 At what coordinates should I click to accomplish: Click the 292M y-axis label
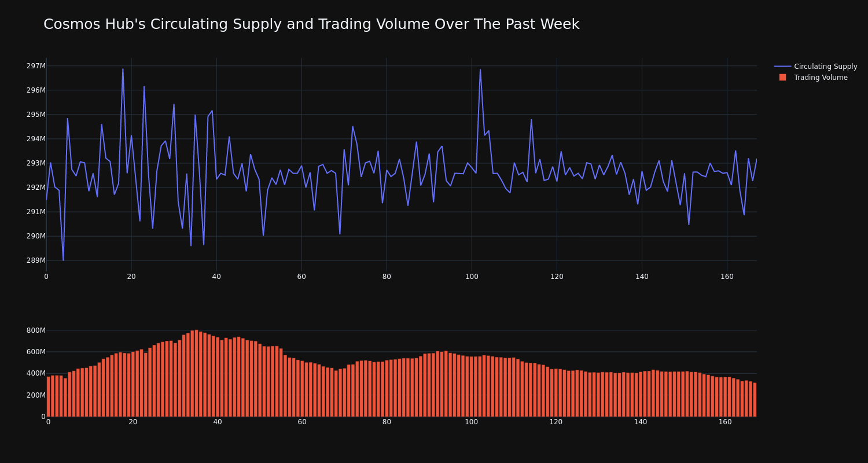tap(36, 188)
